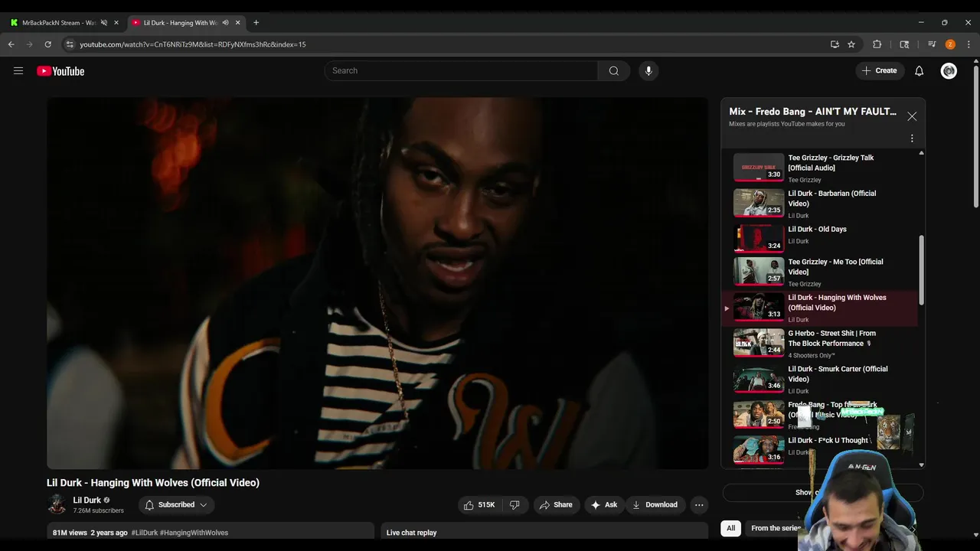Mute the MrBackPackN Stream tab audio

104,23
